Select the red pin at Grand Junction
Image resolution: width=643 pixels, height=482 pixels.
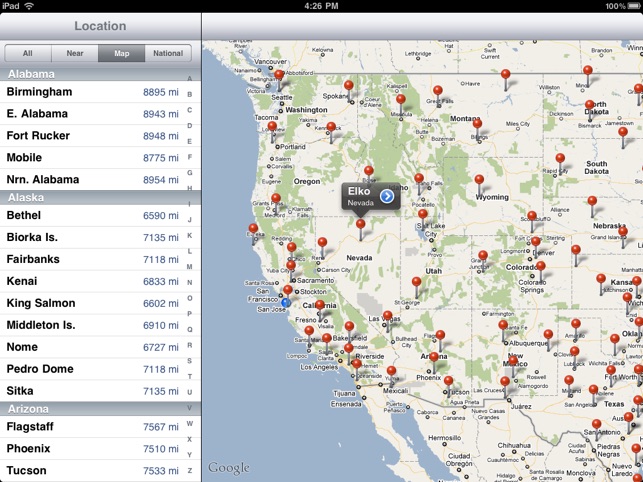tap(483, 255)
